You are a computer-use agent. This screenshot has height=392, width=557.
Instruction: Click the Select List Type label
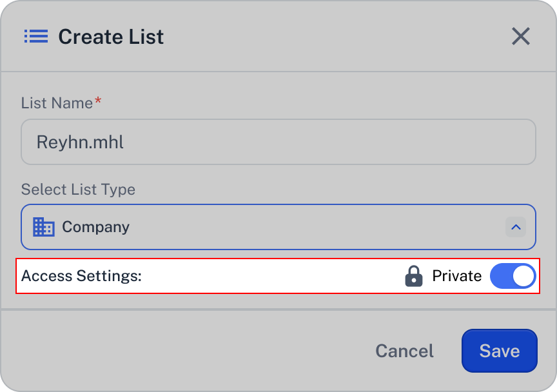(78, 189)
